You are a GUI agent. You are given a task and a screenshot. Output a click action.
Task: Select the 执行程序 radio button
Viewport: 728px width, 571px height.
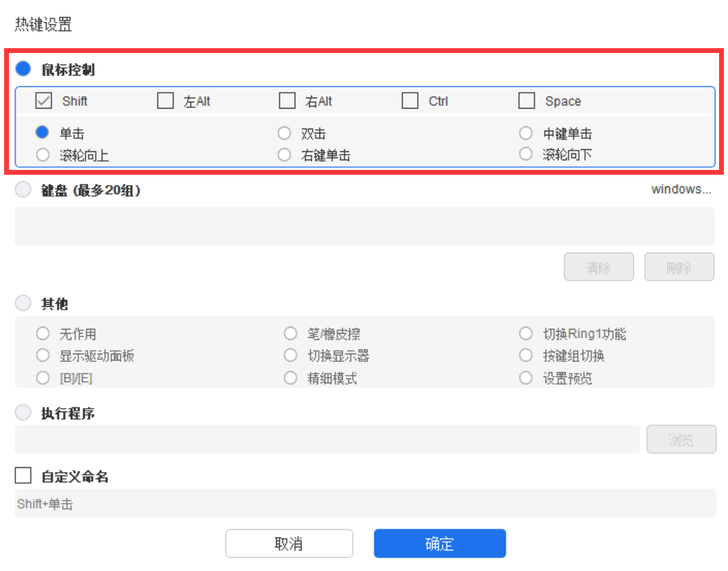(23, 413)
